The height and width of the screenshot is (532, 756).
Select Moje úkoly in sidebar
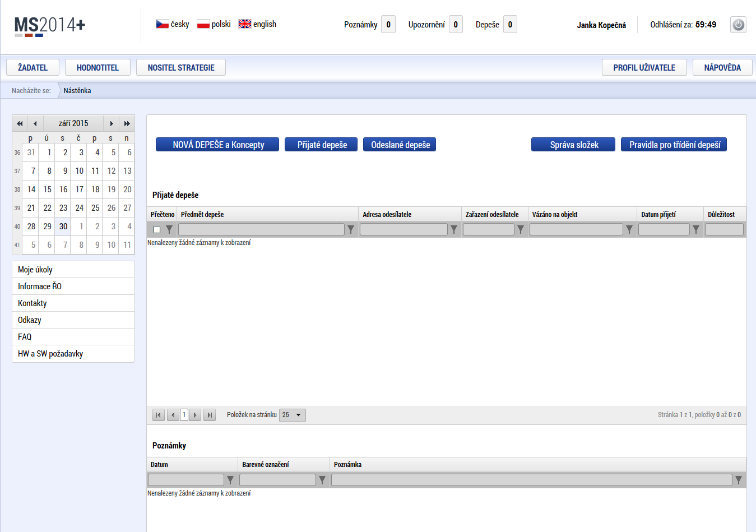[73, 270]
